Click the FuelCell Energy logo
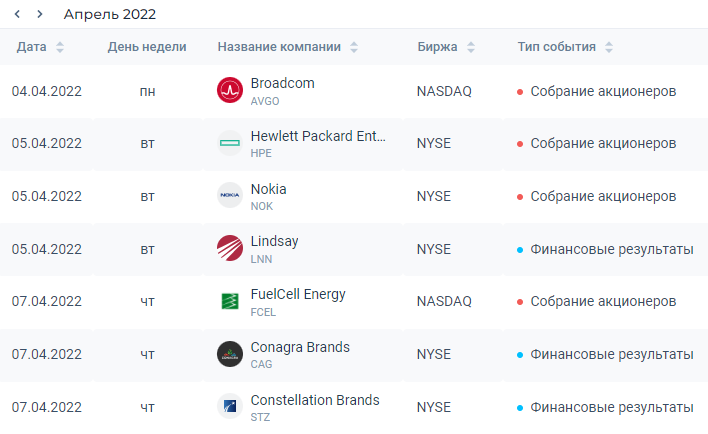 230,300
